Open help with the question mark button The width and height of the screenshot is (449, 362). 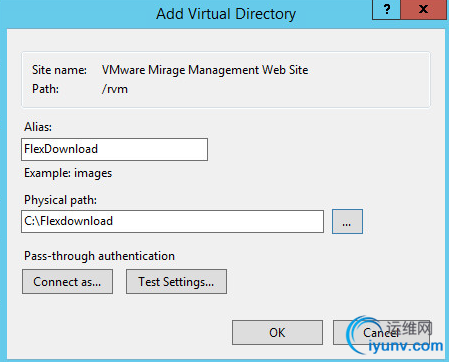[x=386, y=10]
